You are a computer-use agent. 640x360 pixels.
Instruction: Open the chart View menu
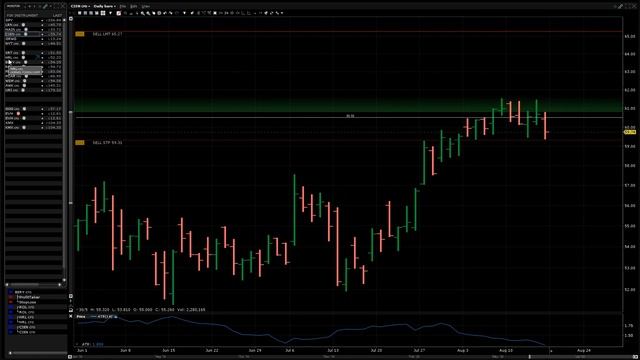145,7
